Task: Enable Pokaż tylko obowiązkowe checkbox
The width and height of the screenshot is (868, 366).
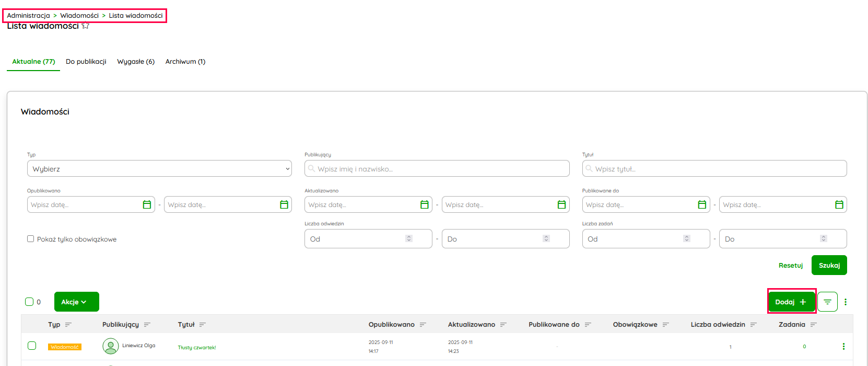Action: [31, 239]
